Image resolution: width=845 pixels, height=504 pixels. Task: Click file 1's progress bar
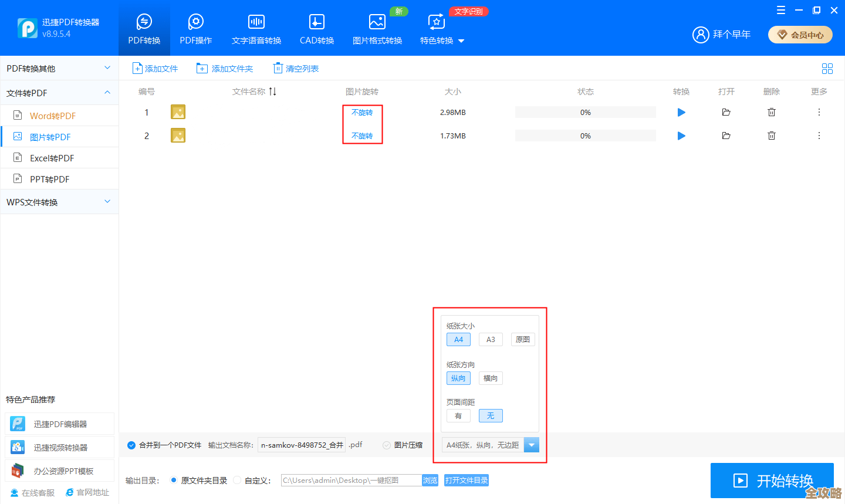pyautogui.click(x=585, y=112)
